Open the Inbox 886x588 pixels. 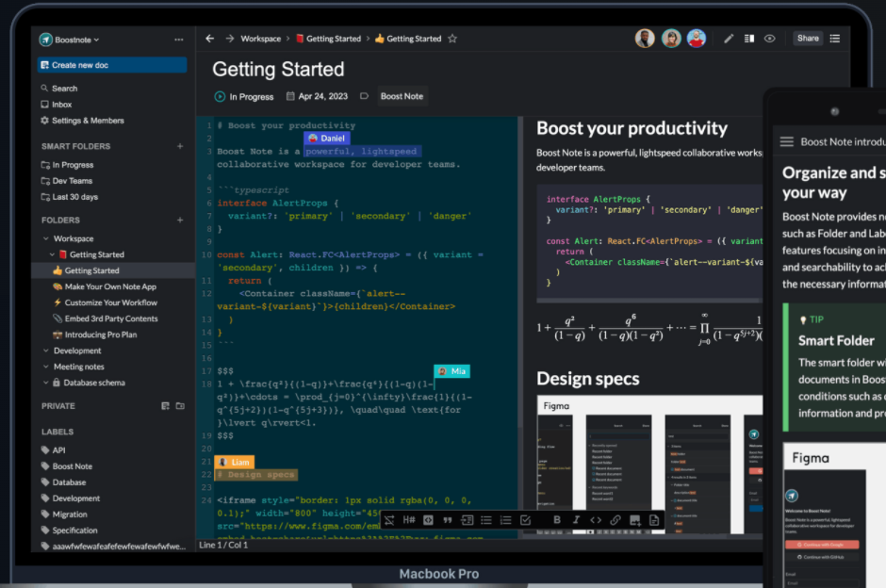[56, 105]
